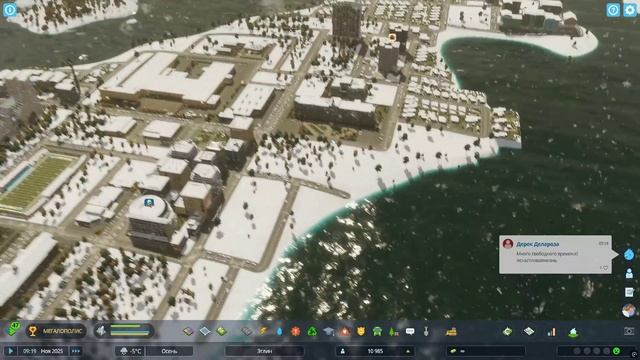Open the healthcare red icon
The image size is (640, 360).
click(296, 331)
